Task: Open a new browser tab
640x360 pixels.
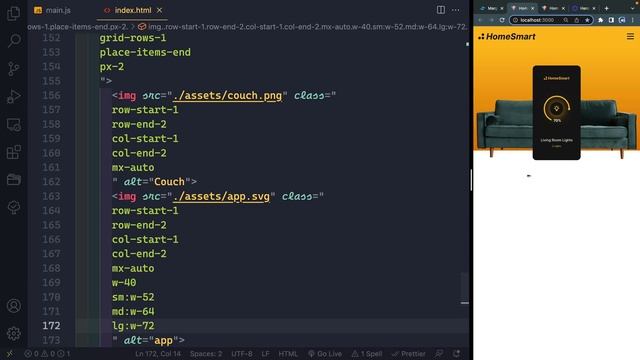Action: click(x=607, y=8)
